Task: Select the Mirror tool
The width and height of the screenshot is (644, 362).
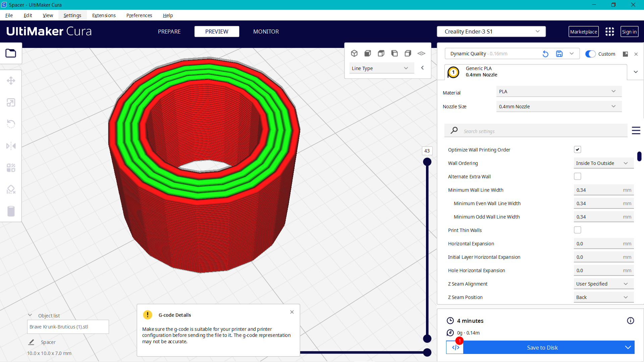Action: tap(11, 146)
